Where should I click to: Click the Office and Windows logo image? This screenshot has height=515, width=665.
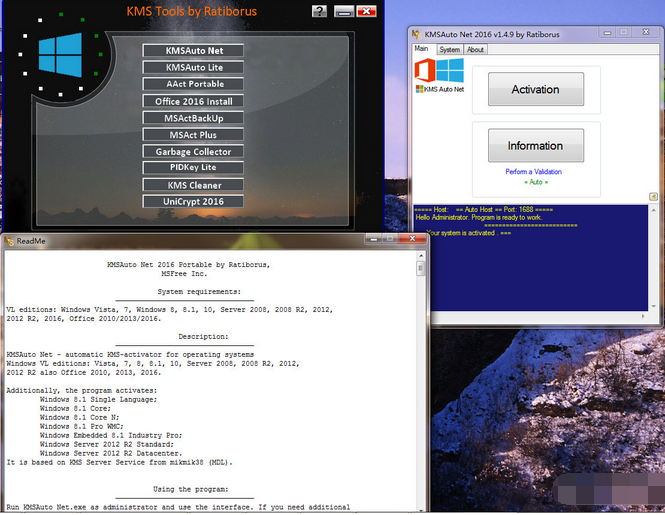click(440, 74)
